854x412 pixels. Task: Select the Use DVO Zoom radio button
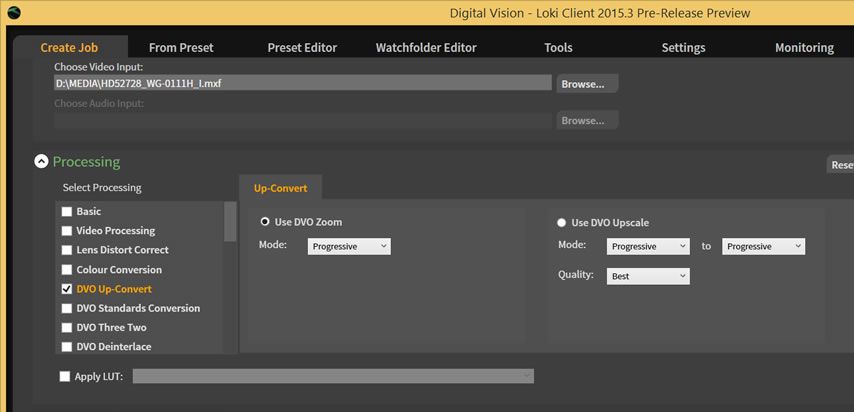(265, 222)
